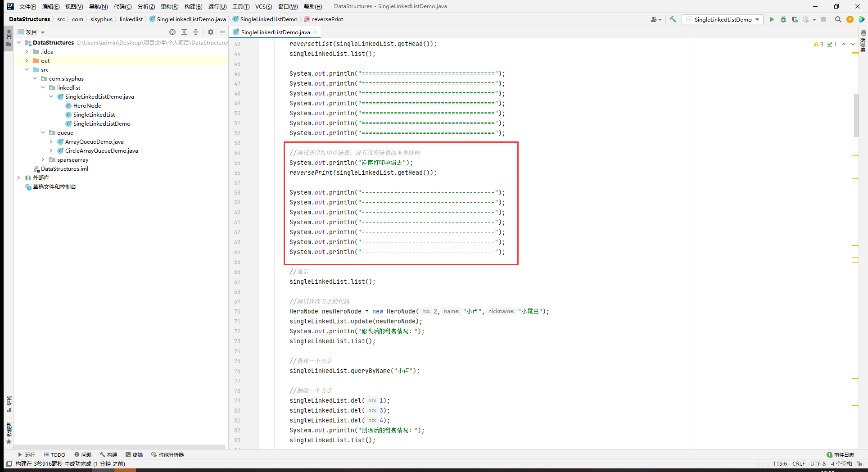Open the 终端 terminal tool window

134,454
